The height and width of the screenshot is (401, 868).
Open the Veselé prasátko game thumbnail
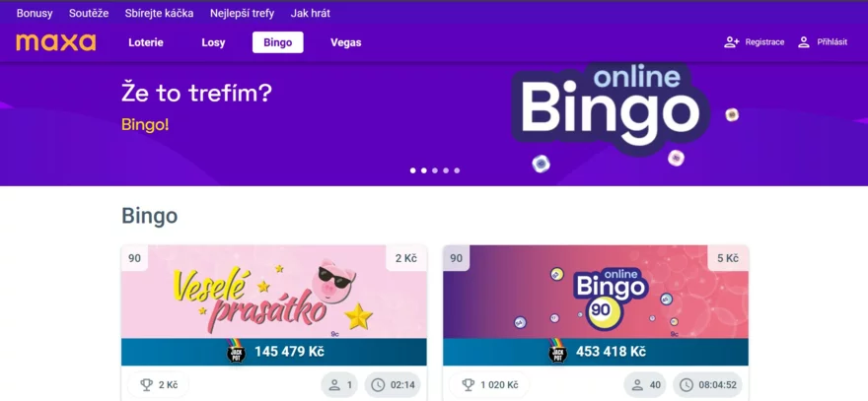pyautogui.click(x=274, y=292)
